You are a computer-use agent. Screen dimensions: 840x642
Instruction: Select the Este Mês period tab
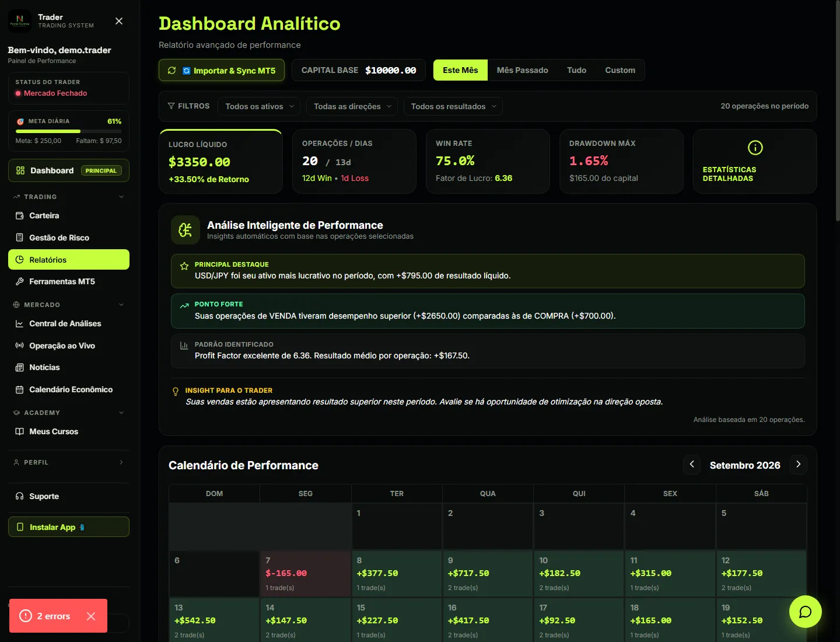[x=460, y=70]
